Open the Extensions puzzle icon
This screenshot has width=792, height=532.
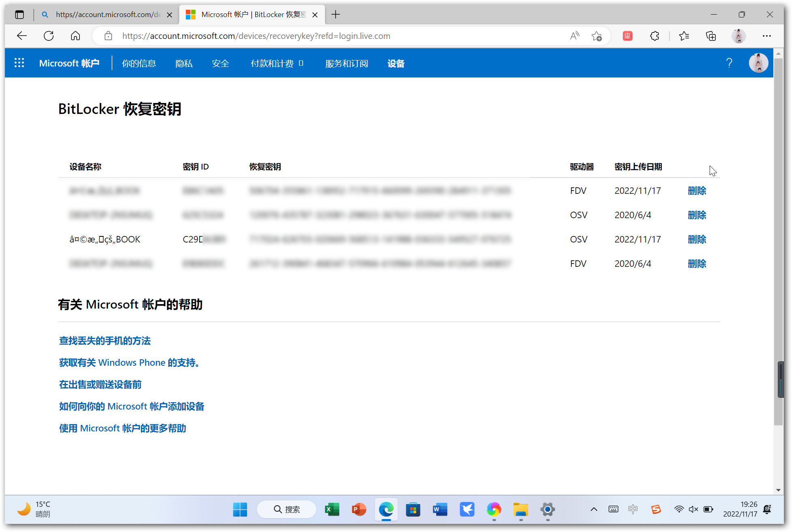[654, 36]
